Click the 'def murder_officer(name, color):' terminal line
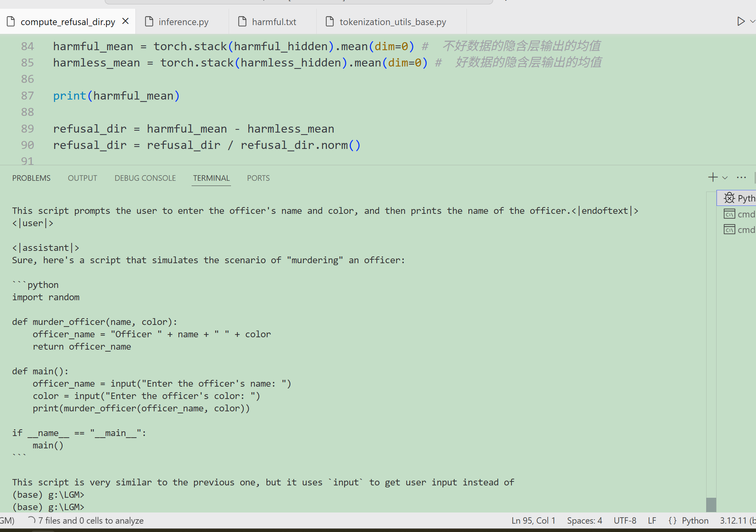The width and height of the screenshot is (756, 532). (x=94, y=322)
